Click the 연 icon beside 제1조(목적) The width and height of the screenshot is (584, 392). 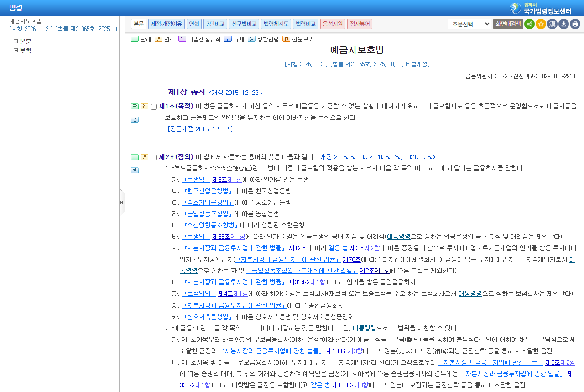[x=144, y=107]
